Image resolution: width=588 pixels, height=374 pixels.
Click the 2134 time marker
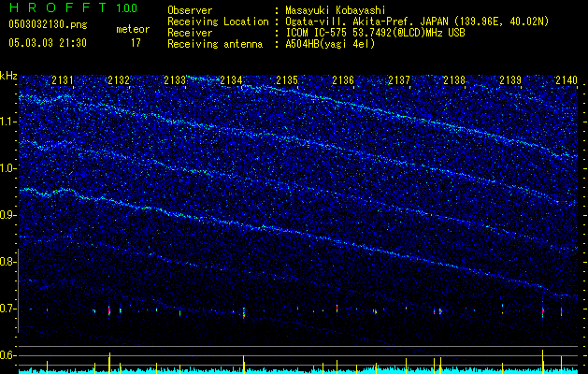231,79
